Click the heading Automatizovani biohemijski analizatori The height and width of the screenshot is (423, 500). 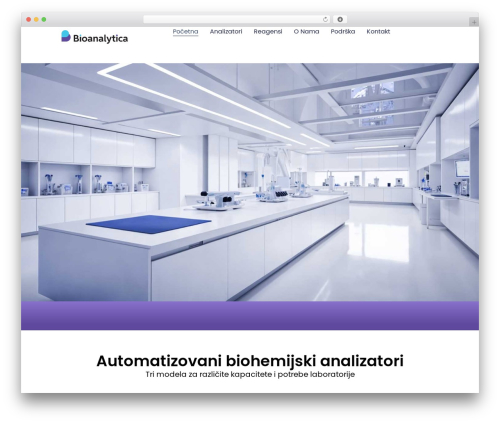click(250, 361)
